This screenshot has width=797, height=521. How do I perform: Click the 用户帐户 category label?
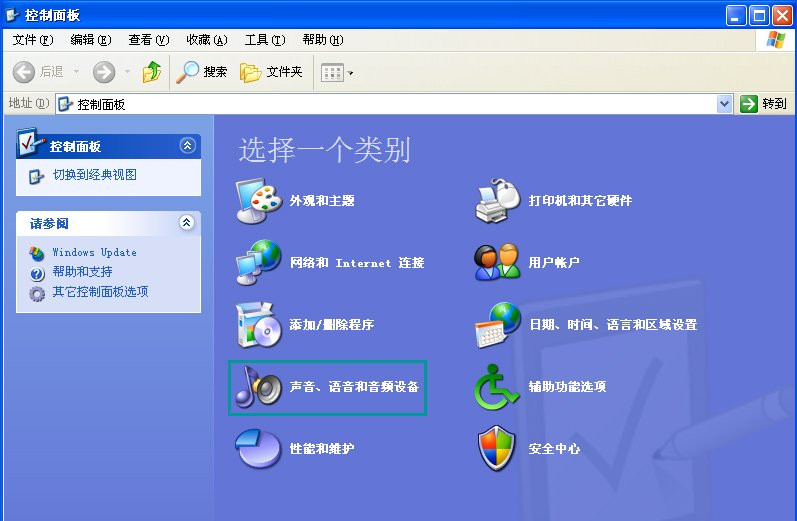(x=554, y=263)
